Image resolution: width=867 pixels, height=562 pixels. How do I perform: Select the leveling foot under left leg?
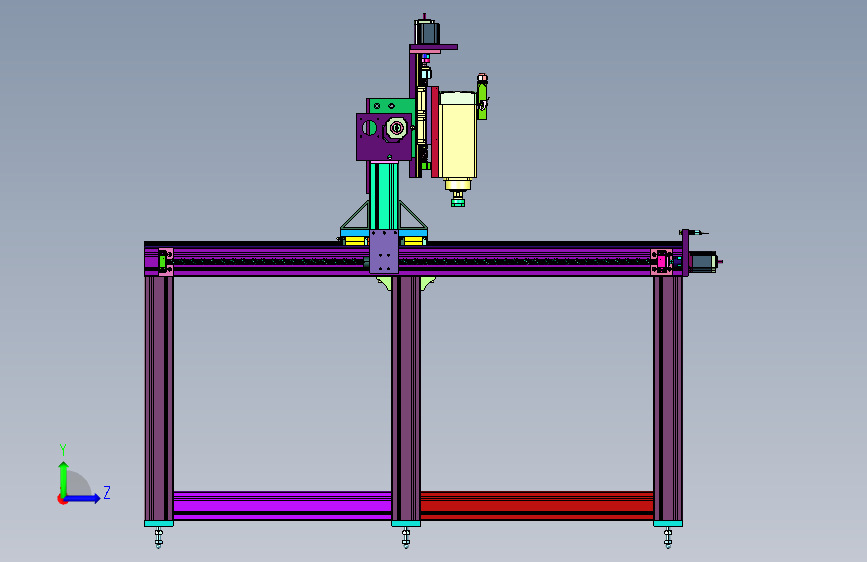click(159, 537)
